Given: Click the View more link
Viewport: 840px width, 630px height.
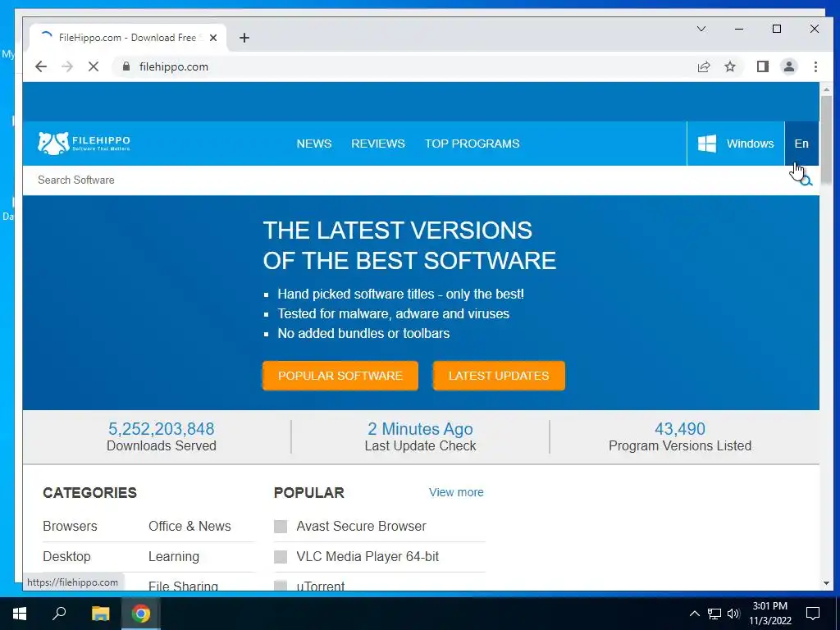Looking at the screenshot, I should coord(456,492).
